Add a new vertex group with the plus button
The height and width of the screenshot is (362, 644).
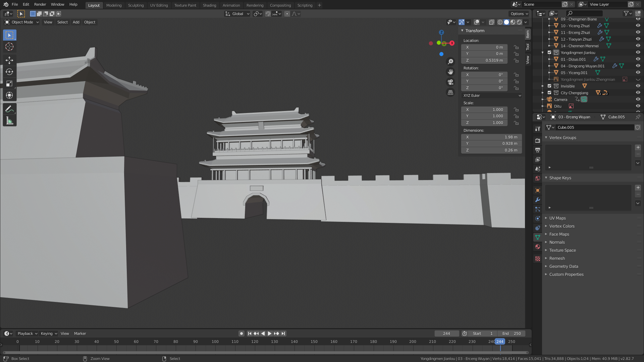point(638,147)
